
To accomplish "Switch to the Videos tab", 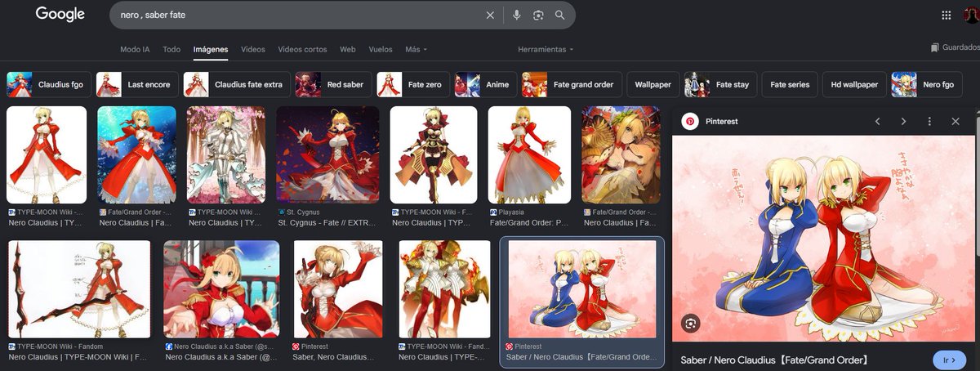I will [253, 49].
